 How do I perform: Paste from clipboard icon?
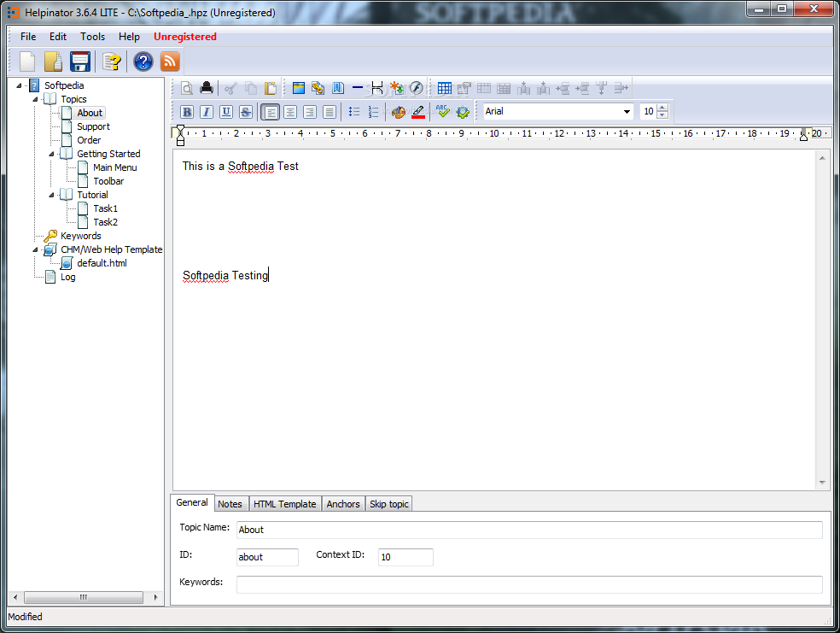tap(271, 89)
